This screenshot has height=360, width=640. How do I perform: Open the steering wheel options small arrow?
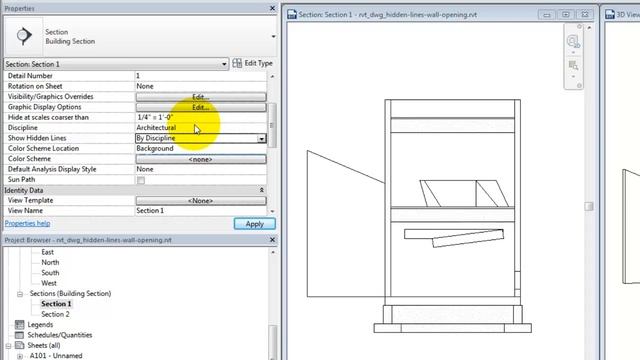pyautogui.click(x=573, y=53)
